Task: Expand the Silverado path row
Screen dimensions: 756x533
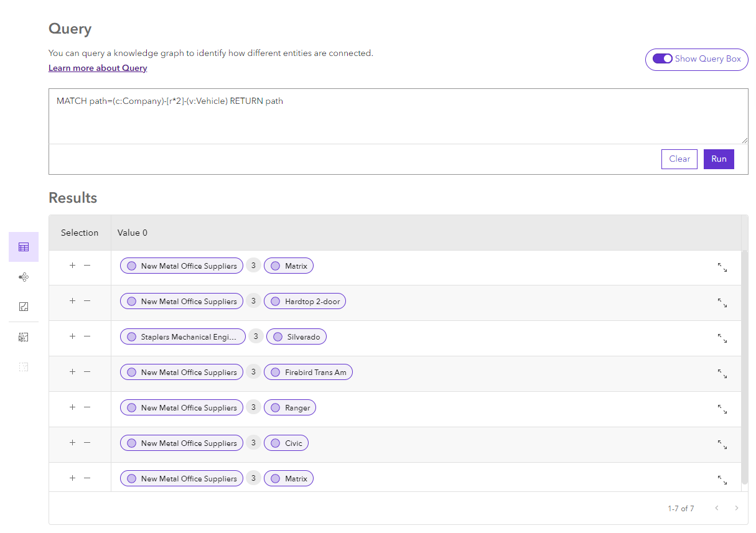Action: pos(722,338)
